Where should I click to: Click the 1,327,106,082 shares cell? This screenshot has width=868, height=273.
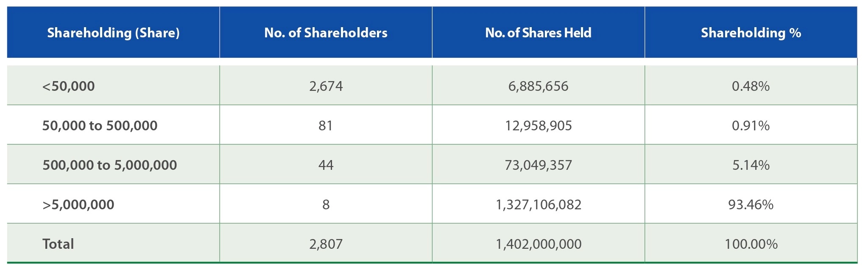(x=538, y=205)
